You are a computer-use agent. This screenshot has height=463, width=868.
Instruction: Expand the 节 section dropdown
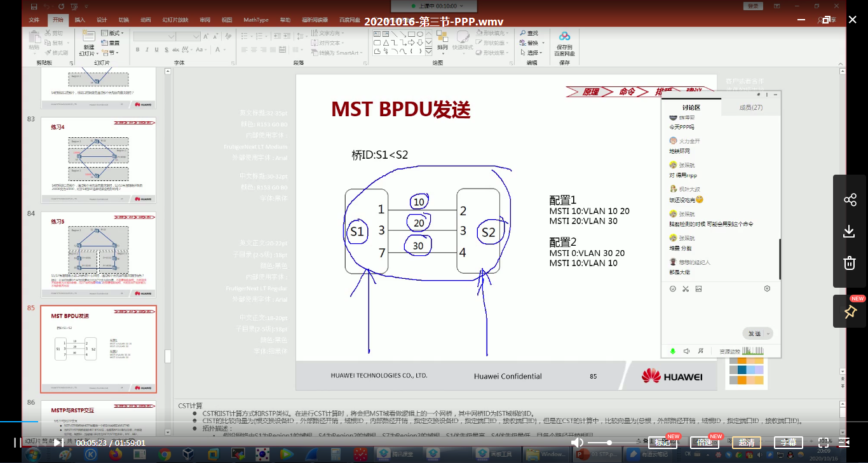(110, 53)
